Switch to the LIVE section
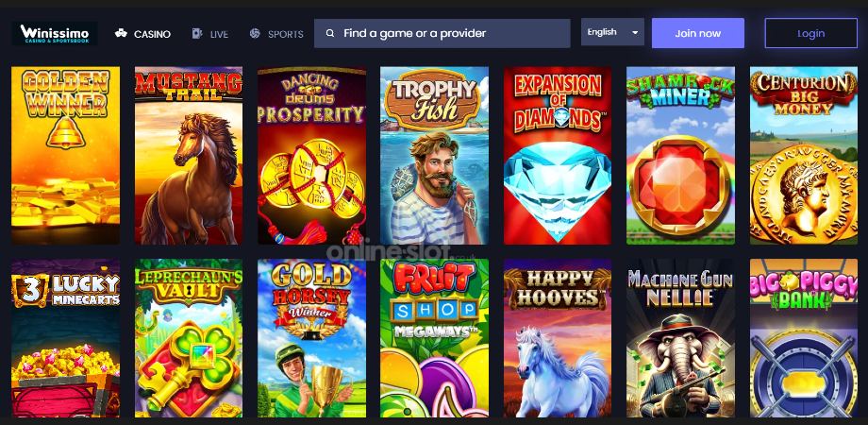Screen dimensions: 868x425 219,34
